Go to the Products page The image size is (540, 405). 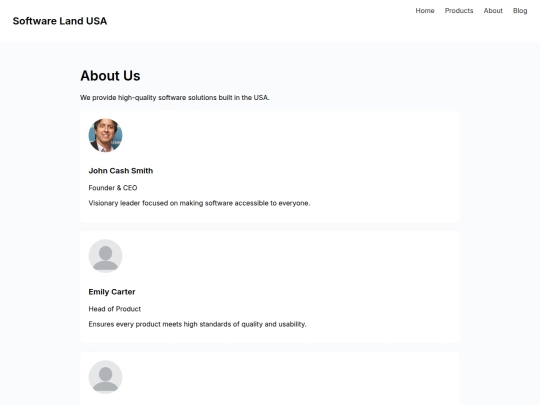459,11
